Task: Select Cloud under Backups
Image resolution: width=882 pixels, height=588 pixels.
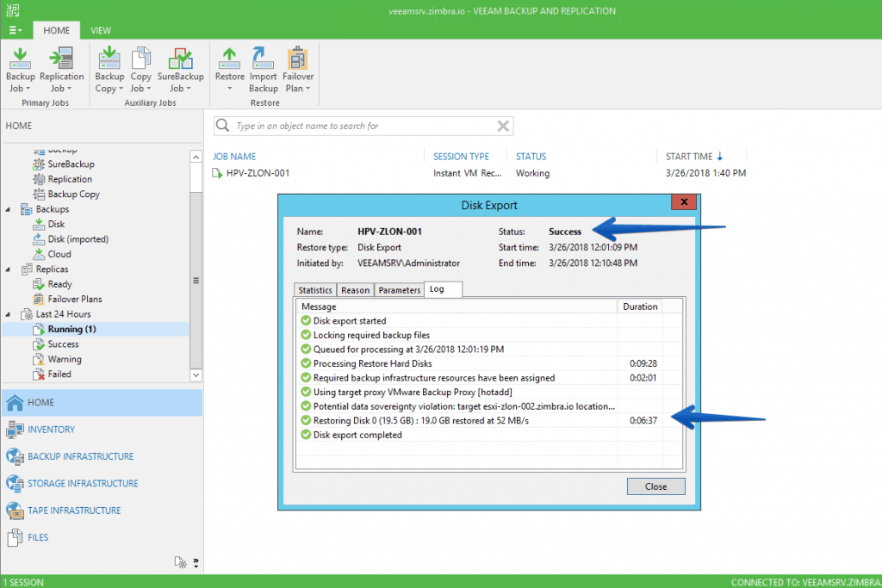Action: tap(59, 254)
